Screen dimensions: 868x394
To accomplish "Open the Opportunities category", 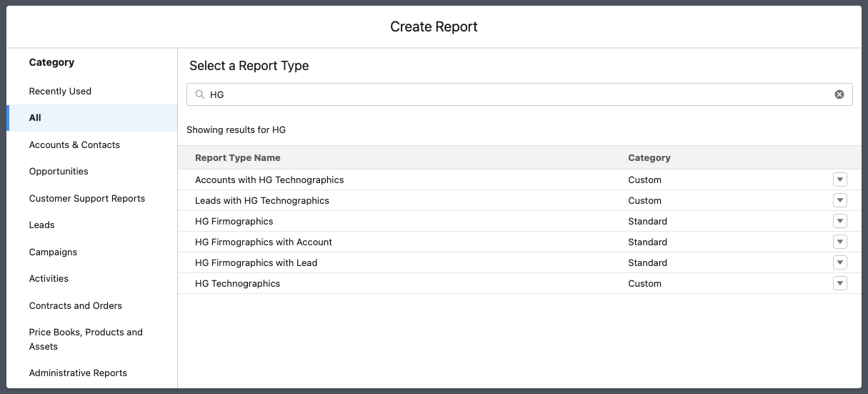I will pyautogui.click(x=59, y=172).
